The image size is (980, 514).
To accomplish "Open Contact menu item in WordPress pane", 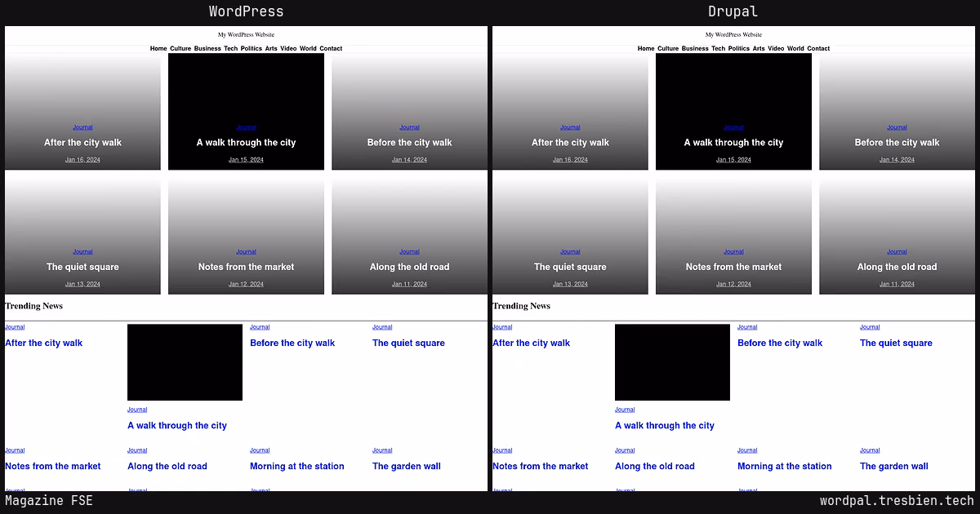I will [331, 49].
